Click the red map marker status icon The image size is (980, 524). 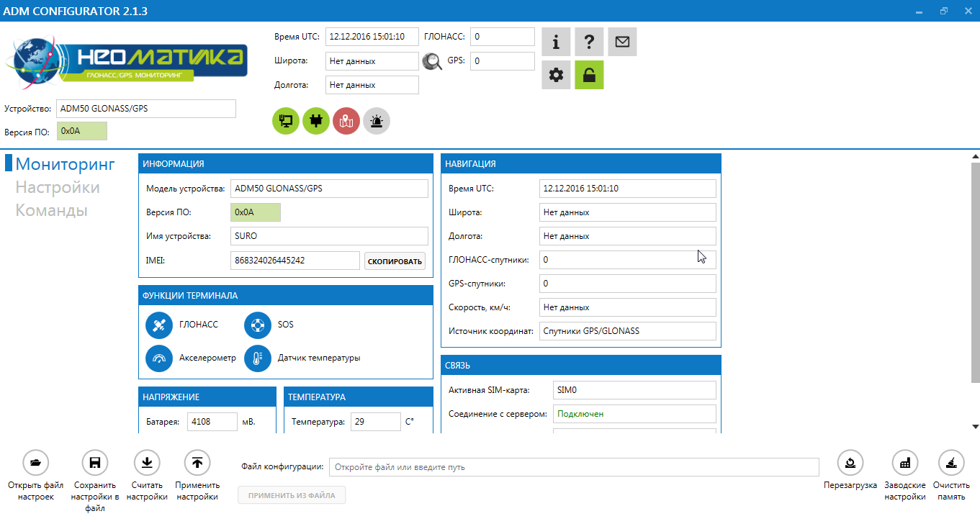(x=346, y=121)
